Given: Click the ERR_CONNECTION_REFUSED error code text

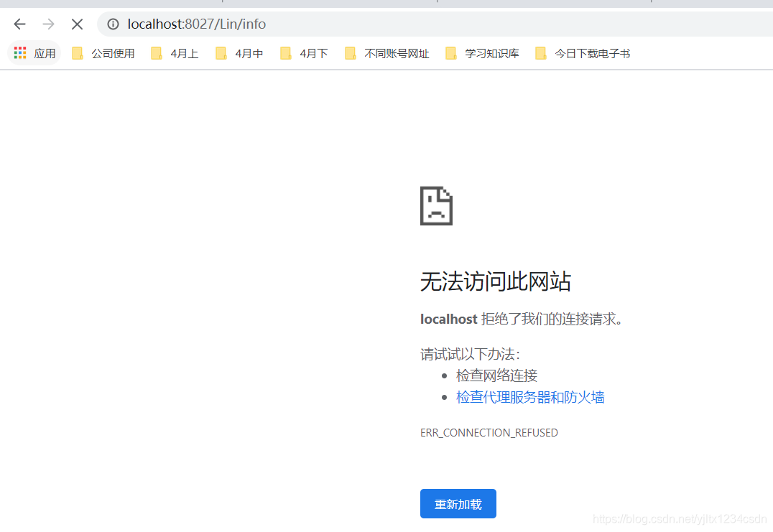Looking at the screenshot, I should [489, 432].
